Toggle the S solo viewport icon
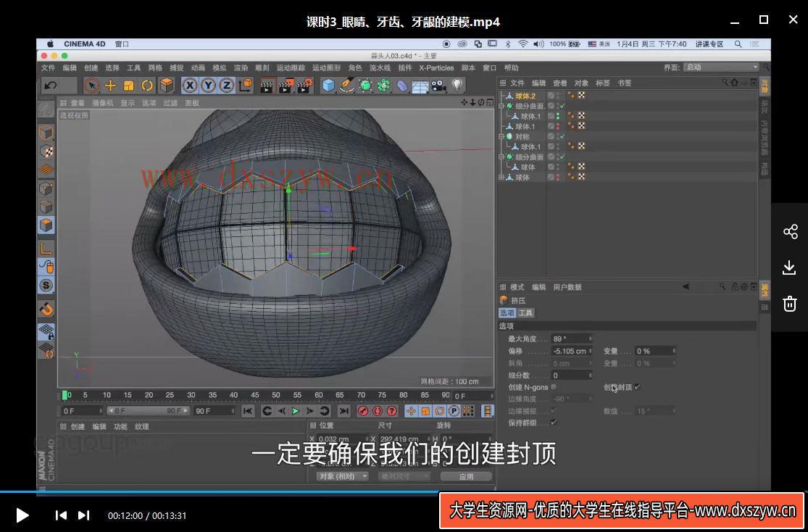 [x=46, y=286]
